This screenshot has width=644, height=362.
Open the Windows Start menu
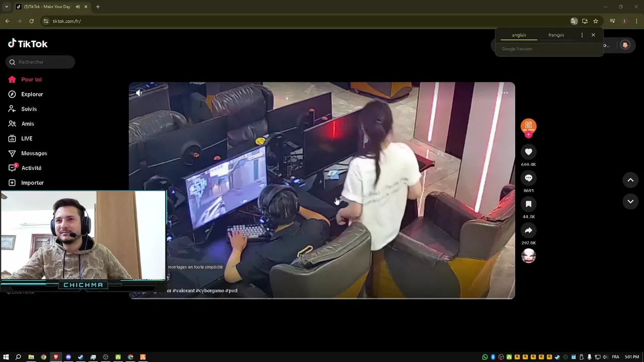6,357
